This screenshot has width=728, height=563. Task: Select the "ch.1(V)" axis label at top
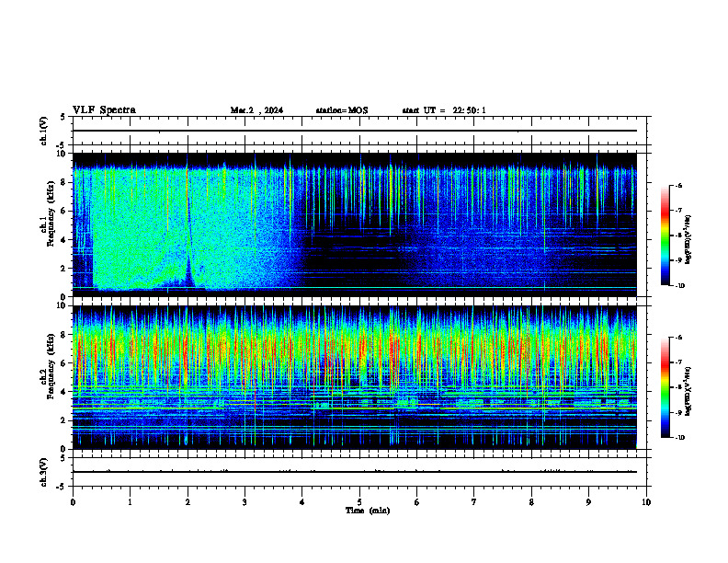tap(44, 131)
